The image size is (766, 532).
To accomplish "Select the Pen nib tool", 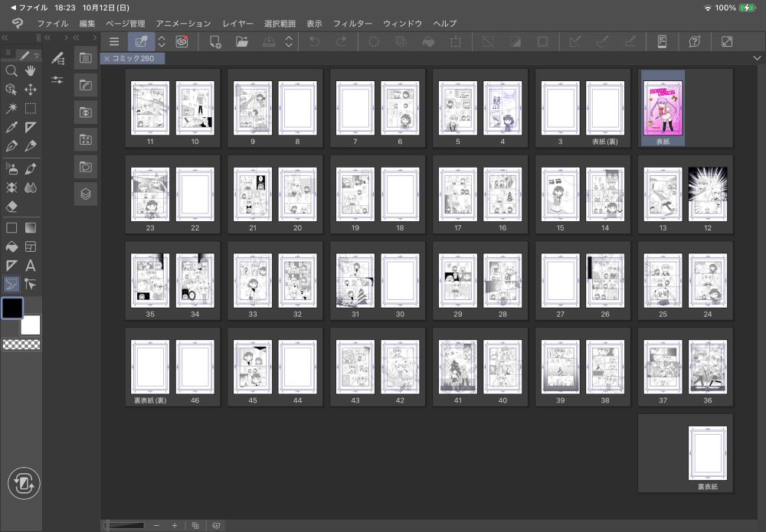I will click(11, 146).
